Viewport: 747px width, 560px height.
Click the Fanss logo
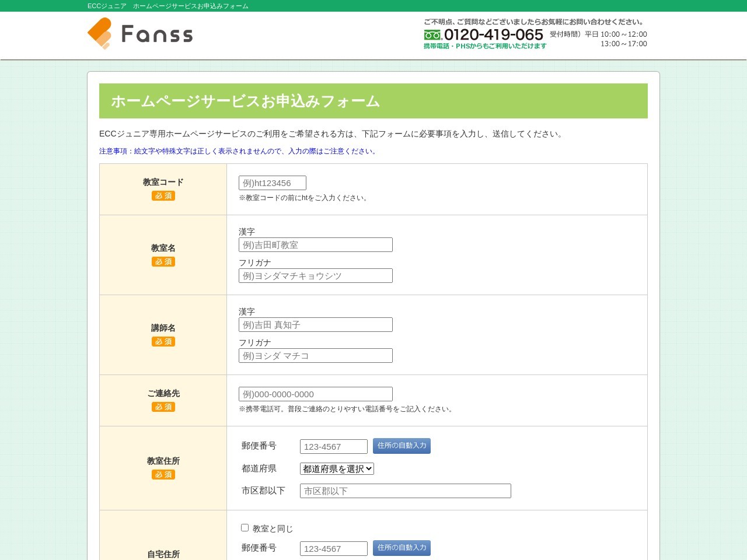point(140,34)
